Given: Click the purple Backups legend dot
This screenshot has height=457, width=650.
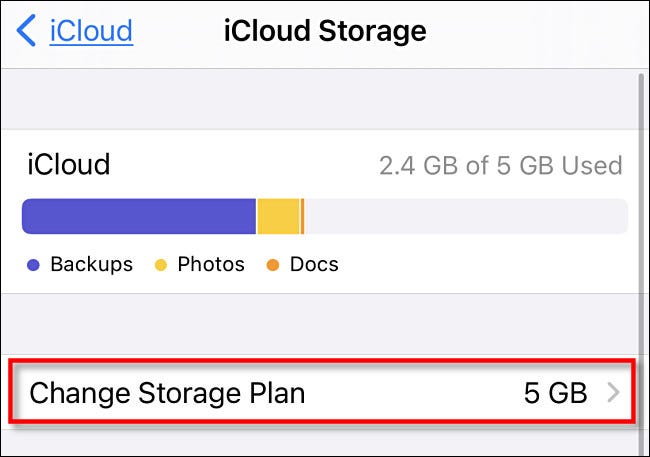Looking at the screenshot, I should click(33, 266).
